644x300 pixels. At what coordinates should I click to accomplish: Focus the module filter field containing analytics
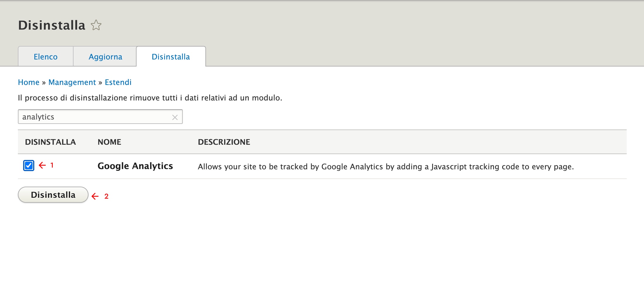[x=94, y=117]
